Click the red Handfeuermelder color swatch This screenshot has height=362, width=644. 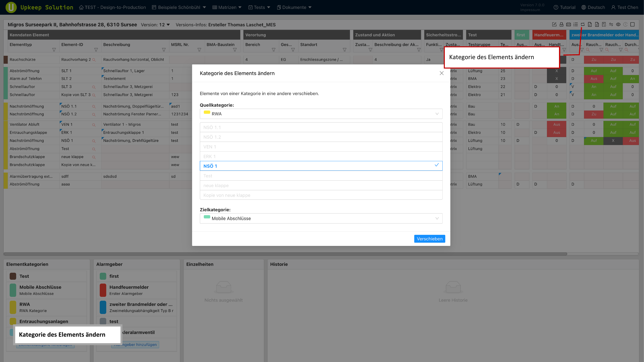(103, 290)
